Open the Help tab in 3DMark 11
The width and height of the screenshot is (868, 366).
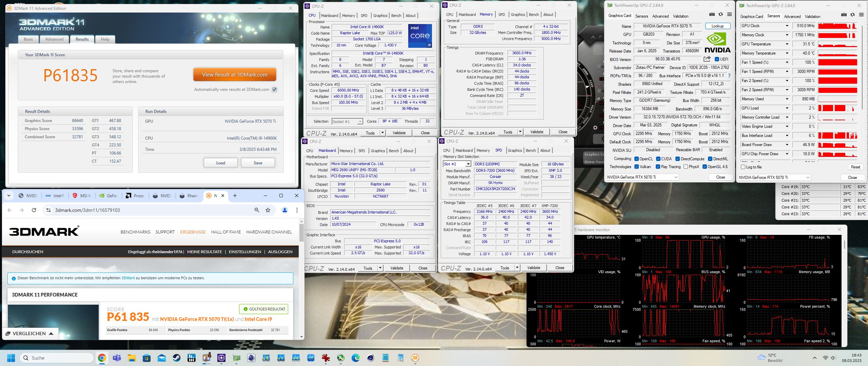(x=105, y=39)
